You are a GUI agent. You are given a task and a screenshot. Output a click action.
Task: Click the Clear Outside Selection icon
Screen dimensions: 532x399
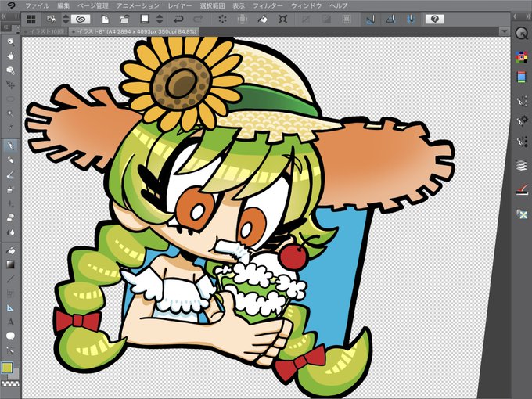[243, 20]
